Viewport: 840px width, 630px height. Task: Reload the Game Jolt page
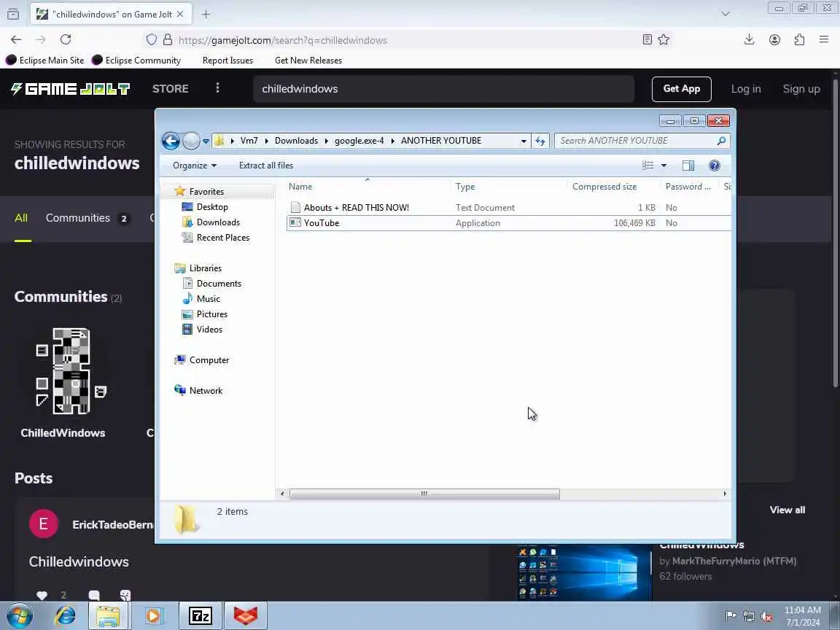66,39
